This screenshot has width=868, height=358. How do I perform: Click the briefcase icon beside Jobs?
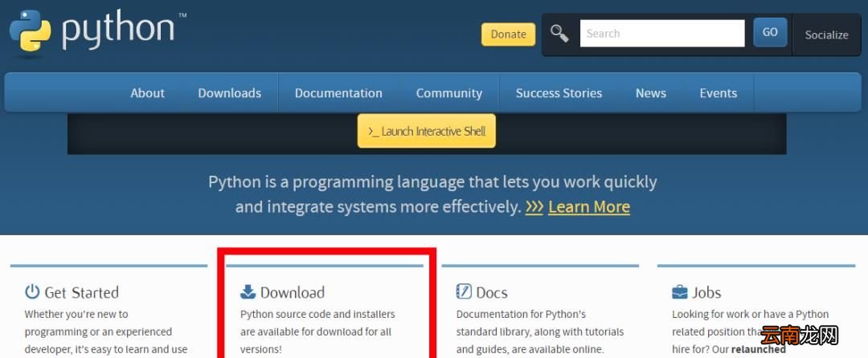679,292
